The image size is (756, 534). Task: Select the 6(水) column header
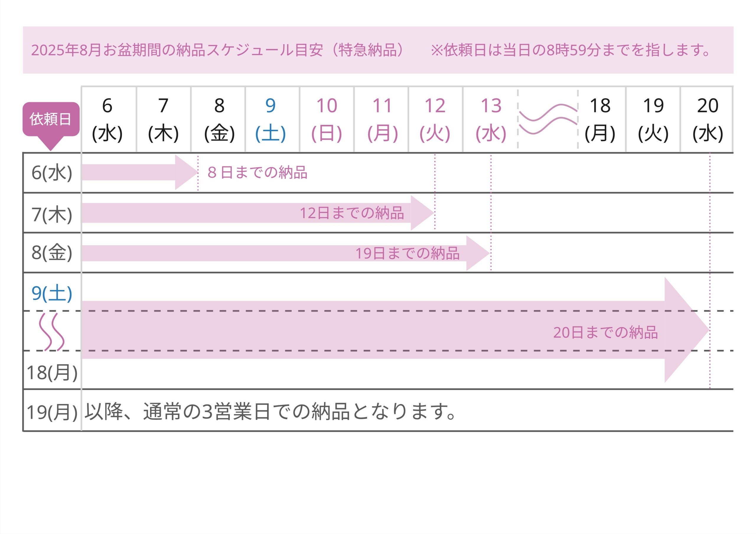point(107,119)
